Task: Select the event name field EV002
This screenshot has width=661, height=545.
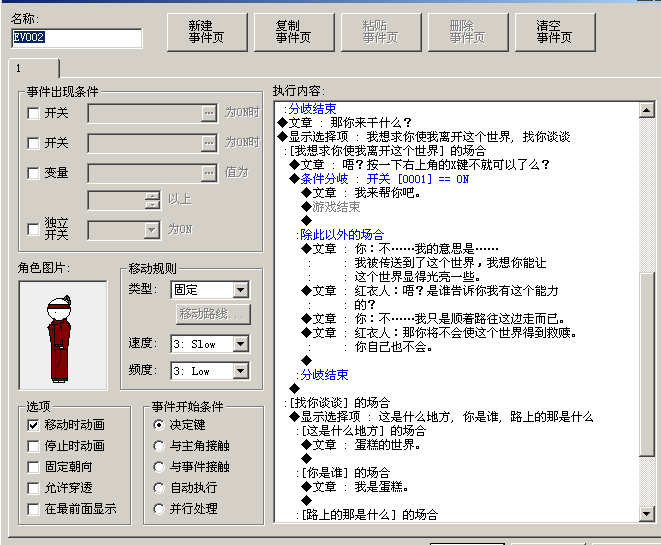Action: pyautogui.click(x=77, y=38)
